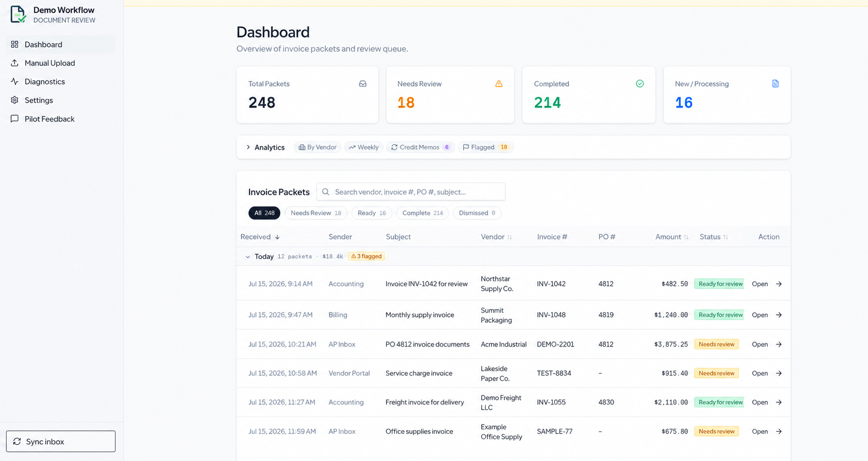This screenshot has width=868, height=461.
Task: Click the Completed 214 summary card
Action: tap(589, 95)
